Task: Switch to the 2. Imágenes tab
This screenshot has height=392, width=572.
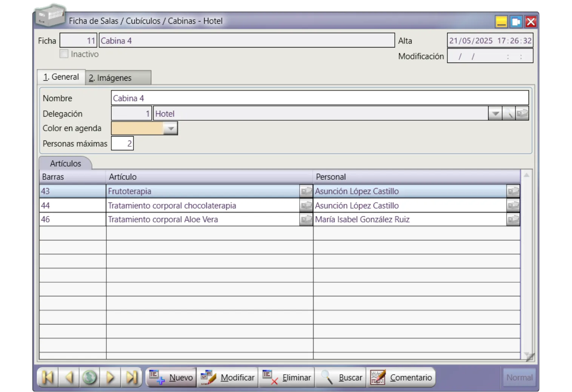Action: (118, 78)
